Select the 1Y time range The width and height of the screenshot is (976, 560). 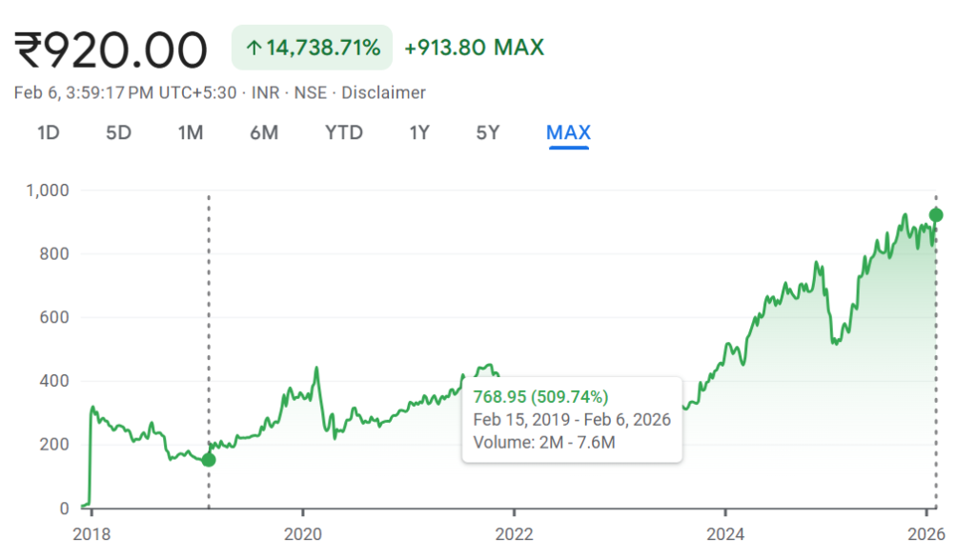click(419, 132)
